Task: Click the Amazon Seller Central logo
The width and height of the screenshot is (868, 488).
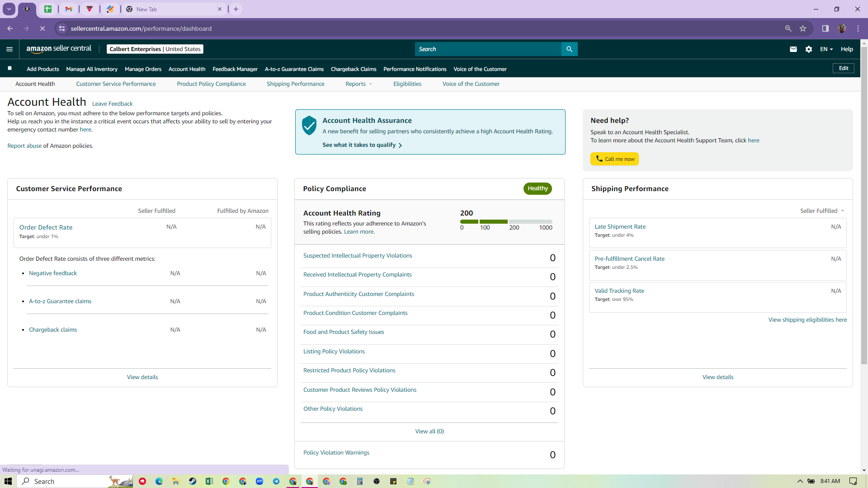Action: [x=59, y=49]
